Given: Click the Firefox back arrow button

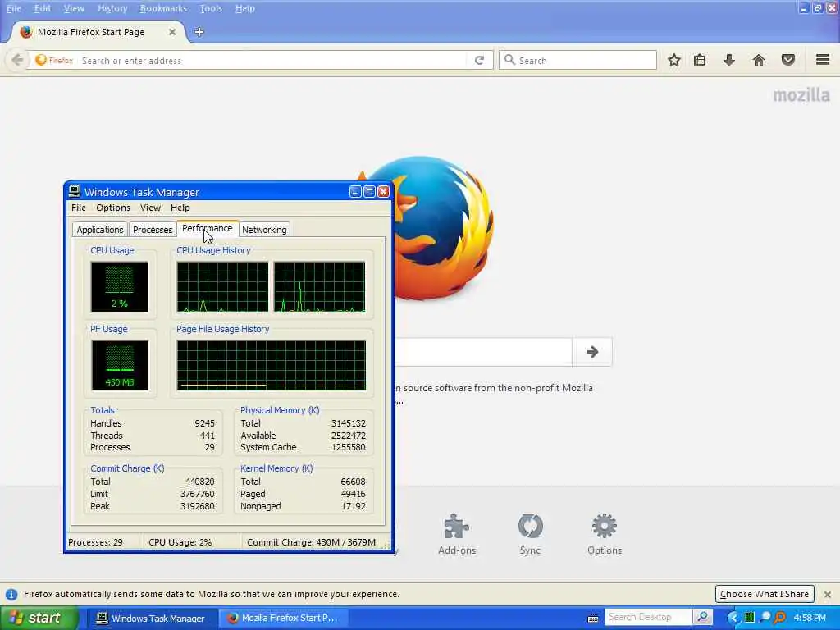Looking at the screenshot, I should tap(17, 60).
